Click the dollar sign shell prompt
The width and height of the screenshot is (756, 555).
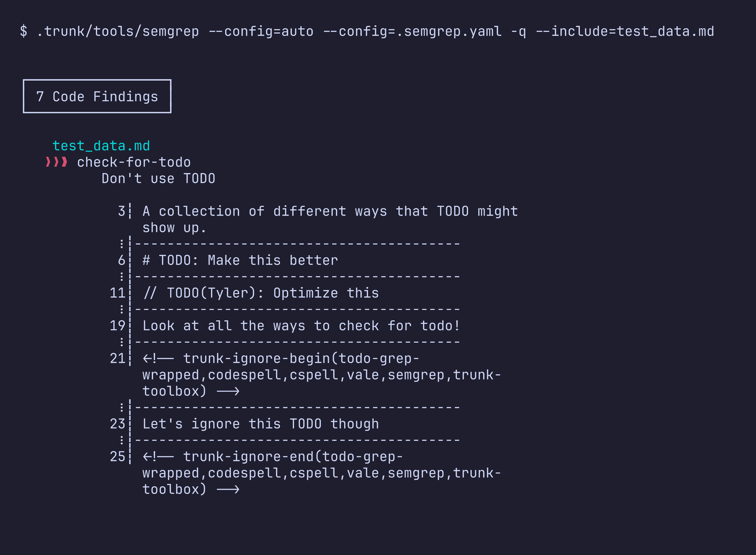tap(24, 31)
